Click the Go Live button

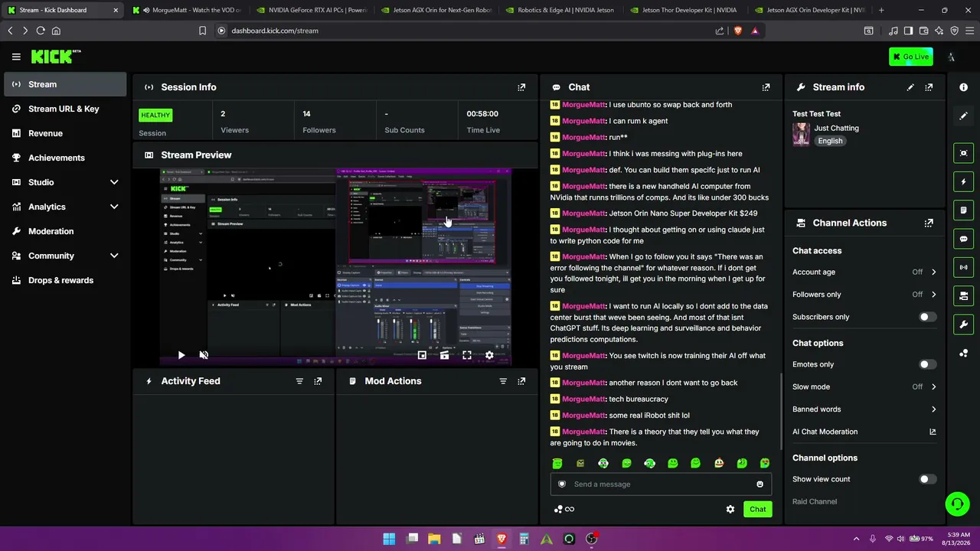911,57
